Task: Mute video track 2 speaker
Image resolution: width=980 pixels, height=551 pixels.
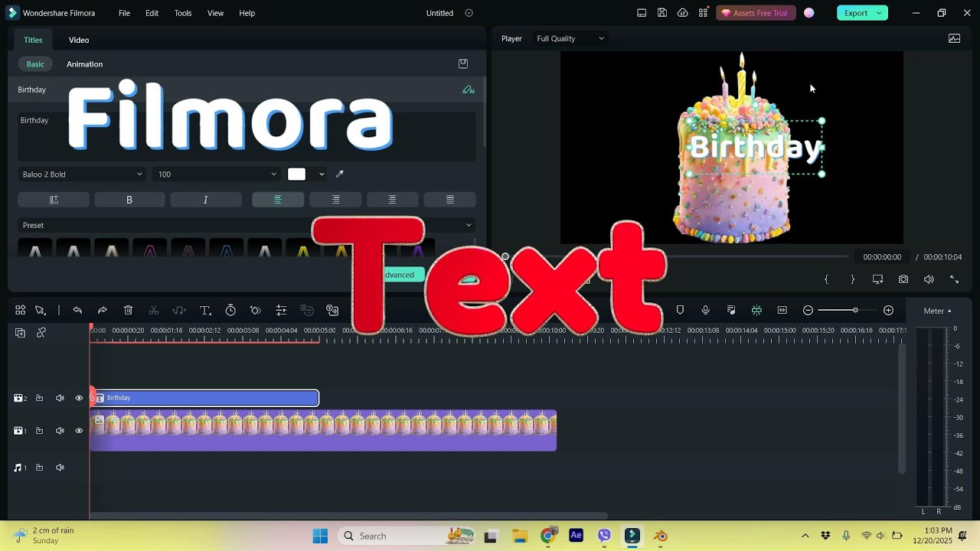Action: pyautogui.click(x=60, y=398)
